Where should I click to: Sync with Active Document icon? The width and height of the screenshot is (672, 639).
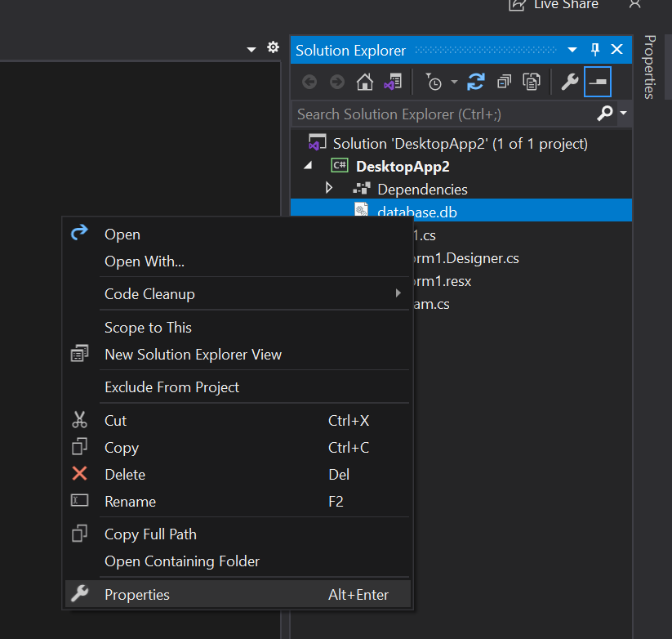(x=476, y=82)
